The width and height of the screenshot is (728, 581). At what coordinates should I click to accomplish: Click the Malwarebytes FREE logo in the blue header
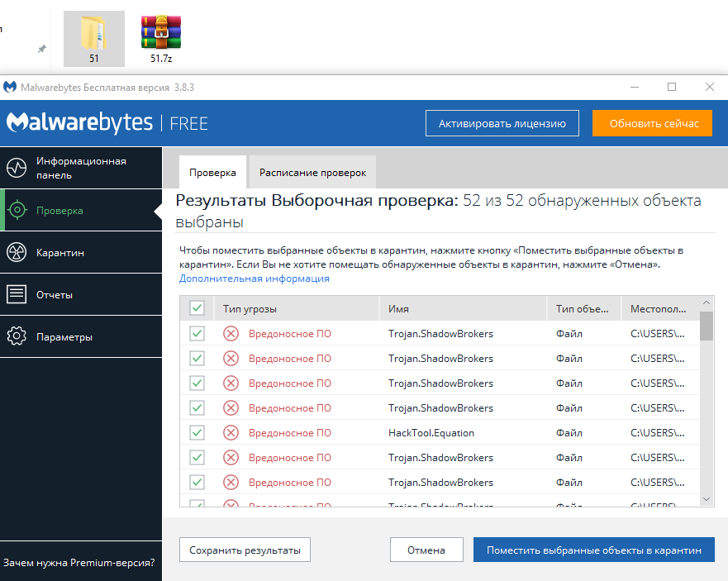coord(107,122)
